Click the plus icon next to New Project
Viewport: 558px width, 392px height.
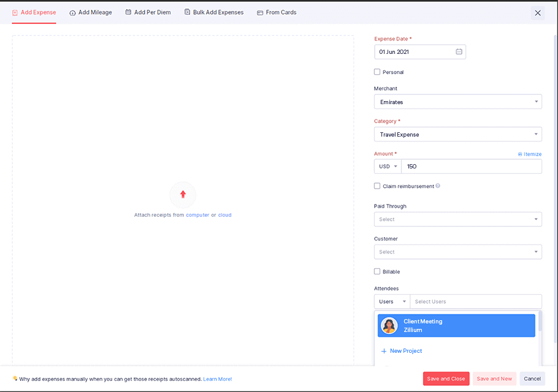point(384,350)
